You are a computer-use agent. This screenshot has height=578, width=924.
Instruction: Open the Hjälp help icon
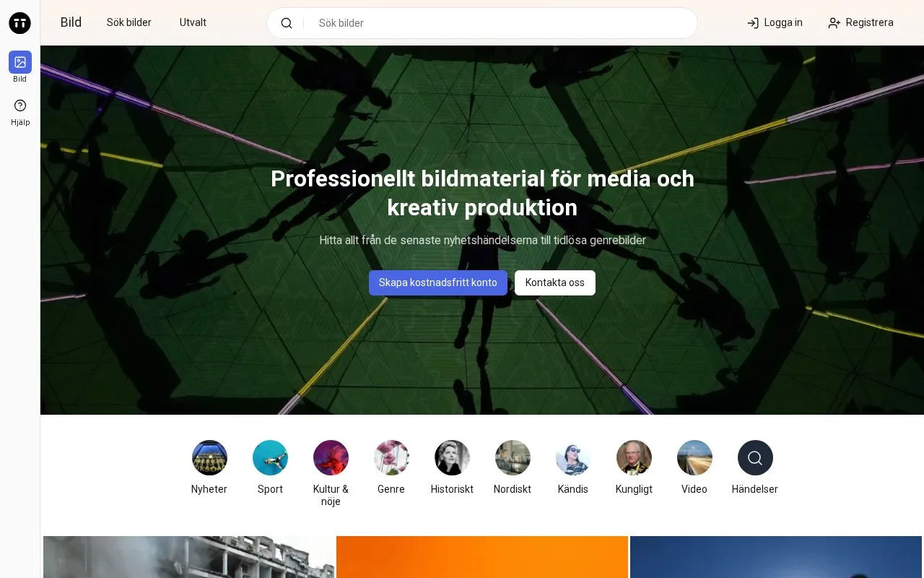(20, 105)
